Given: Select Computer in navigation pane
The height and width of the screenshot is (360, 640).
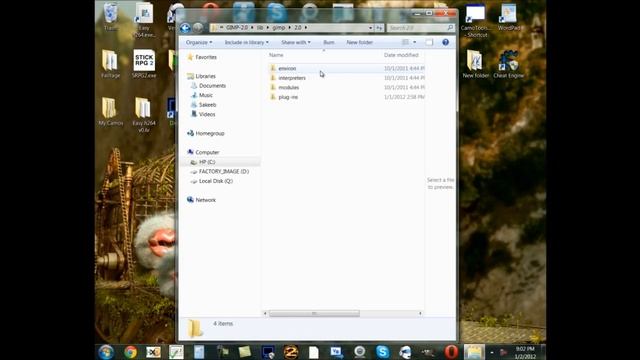Looking at the screenshot, I should pos(207,152).
